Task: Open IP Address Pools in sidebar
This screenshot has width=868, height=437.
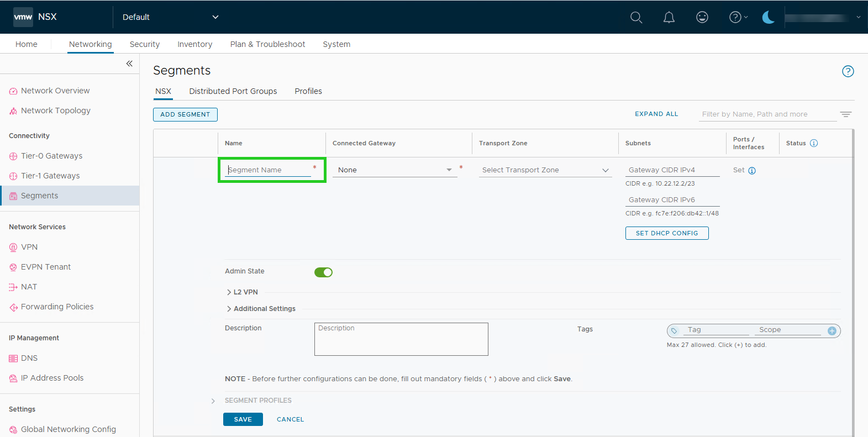Action: pos(52,378)
